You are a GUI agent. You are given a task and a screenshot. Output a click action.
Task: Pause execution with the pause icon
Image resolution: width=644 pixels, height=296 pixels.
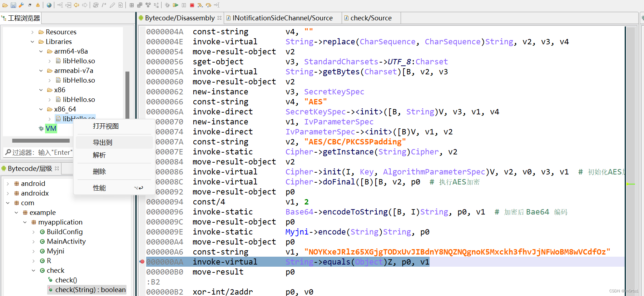pos(184,5)
